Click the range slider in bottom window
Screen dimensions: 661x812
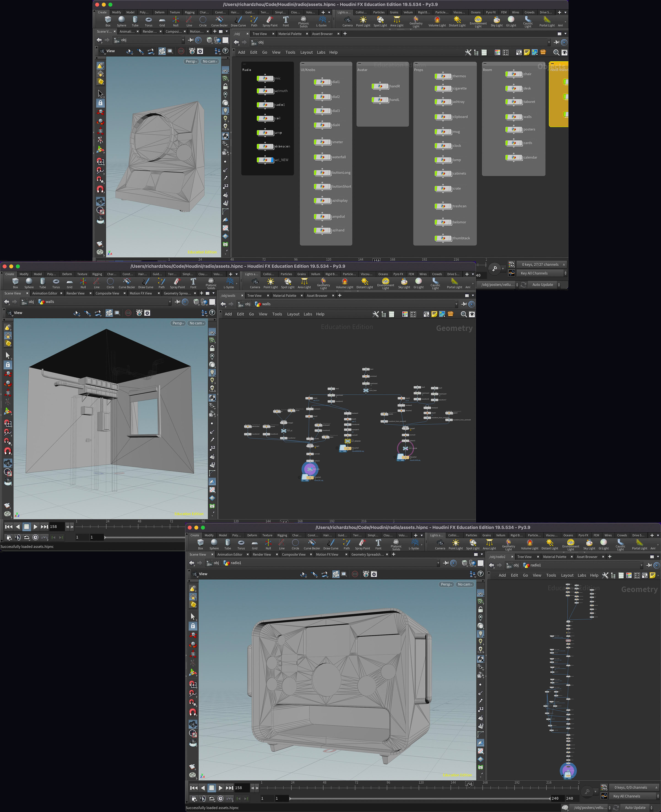pyautogui.click(x=420, y=798)
